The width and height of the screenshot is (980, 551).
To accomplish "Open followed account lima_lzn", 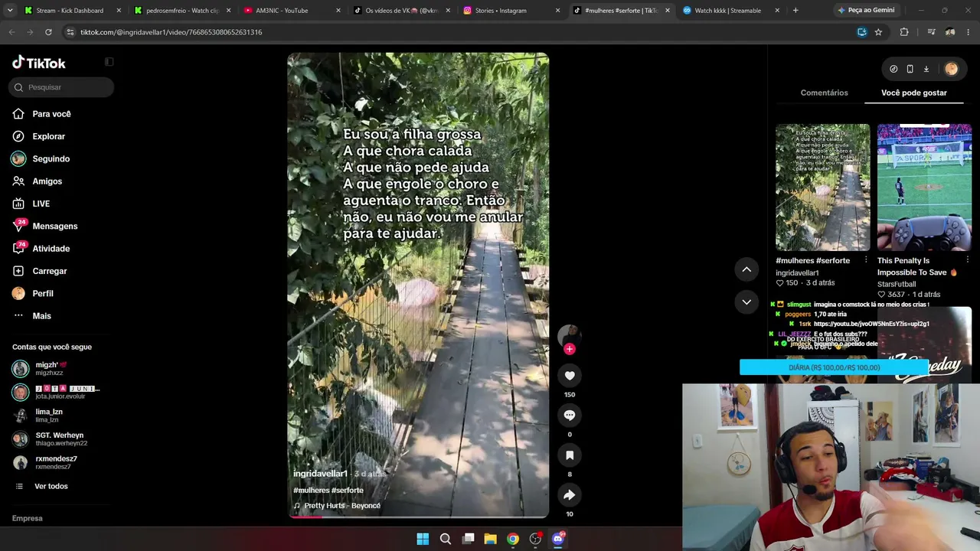I will (51, 416).
